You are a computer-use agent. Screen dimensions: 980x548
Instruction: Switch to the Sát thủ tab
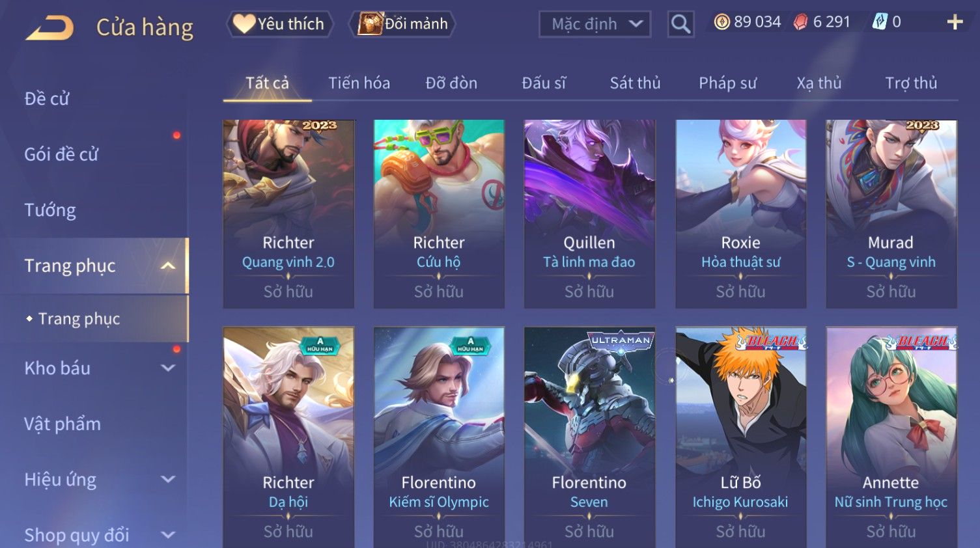pos(635,83)
